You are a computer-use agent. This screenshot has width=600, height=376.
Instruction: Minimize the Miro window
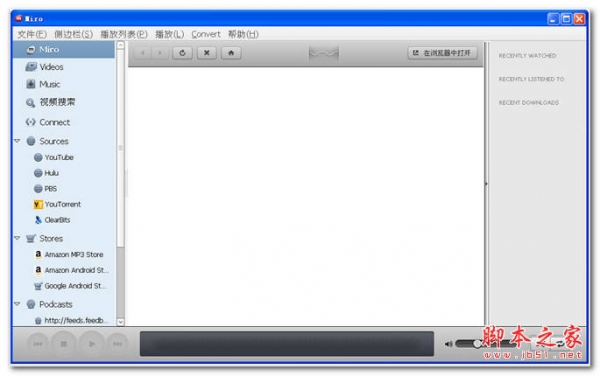pyautogui.click(x=553, y=18)
